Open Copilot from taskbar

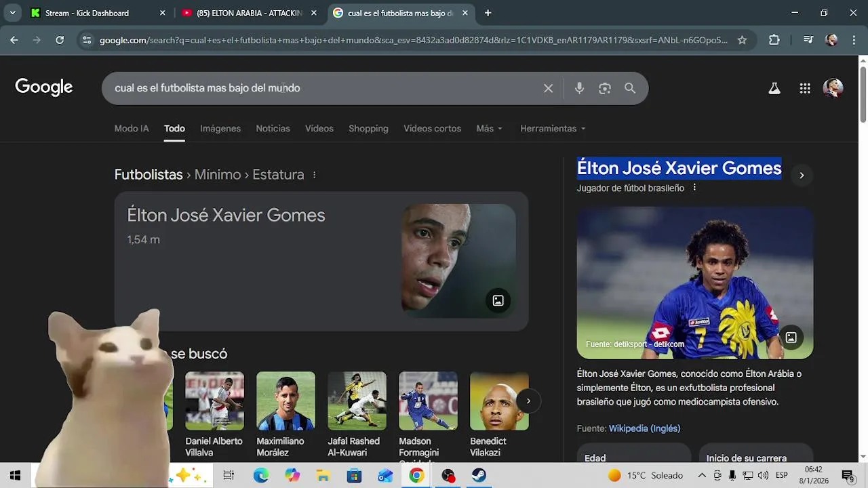tap(292, 476)
